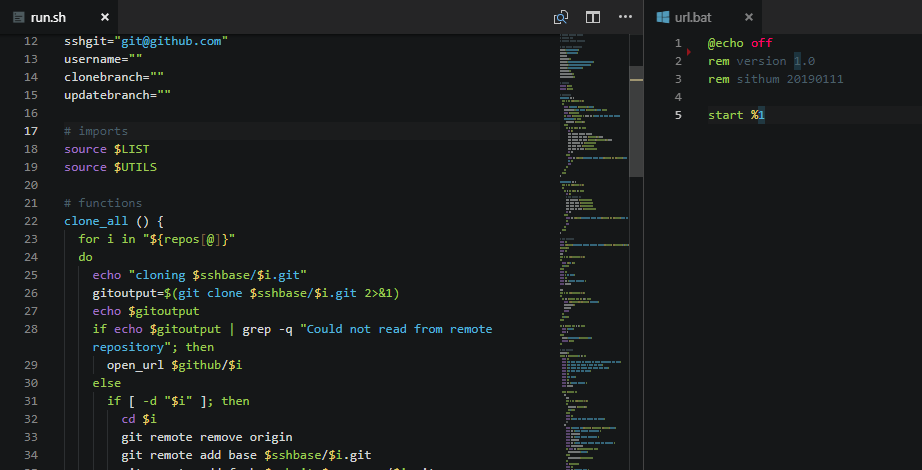Click the 'username=""' line

point(103,59)
